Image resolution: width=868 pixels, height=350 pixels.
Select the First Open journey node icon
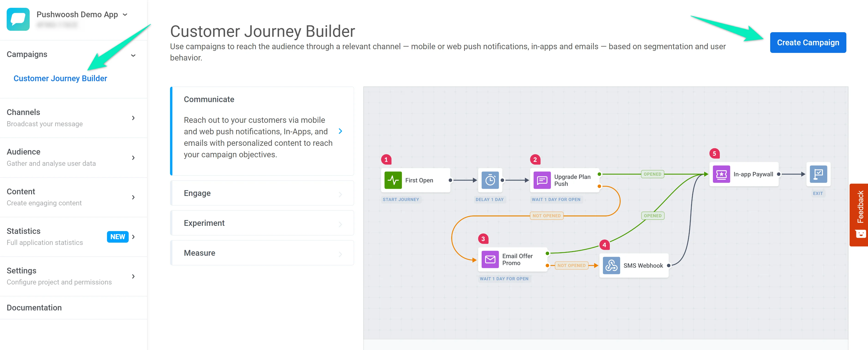click(x=393, y=180)
